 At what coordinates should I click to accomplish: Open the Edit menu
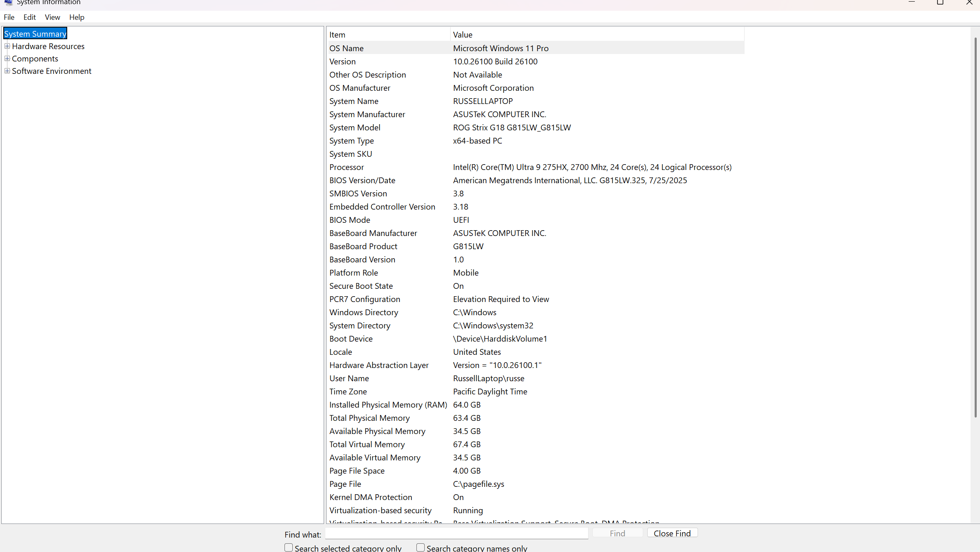tap(29, 17)
